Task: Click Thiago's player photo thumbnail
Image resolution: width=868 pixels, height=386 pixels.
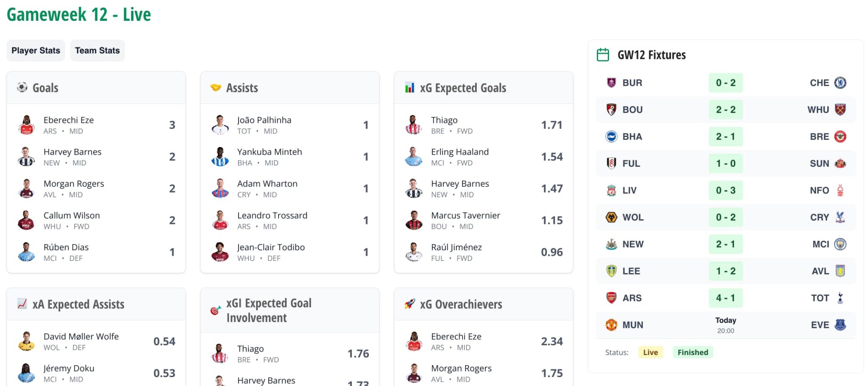Action: pyautogui.click(x=414, y=125)
